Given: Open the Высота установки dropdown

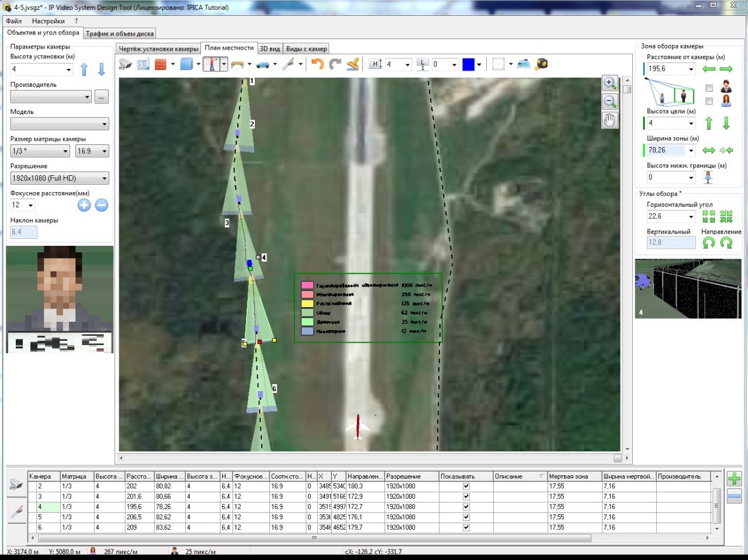Looking at the screenshot, I should click(x=68, y=69).
